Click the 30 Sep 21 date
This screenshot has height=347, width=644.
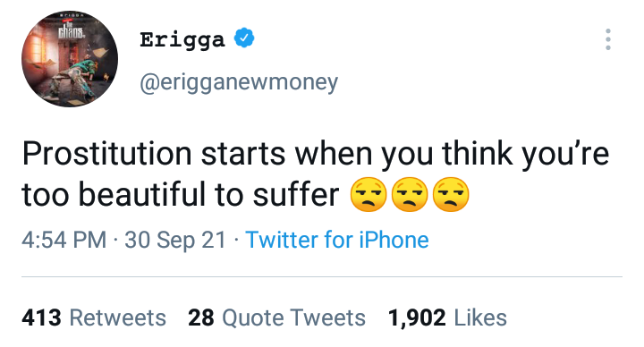point(175,240)
